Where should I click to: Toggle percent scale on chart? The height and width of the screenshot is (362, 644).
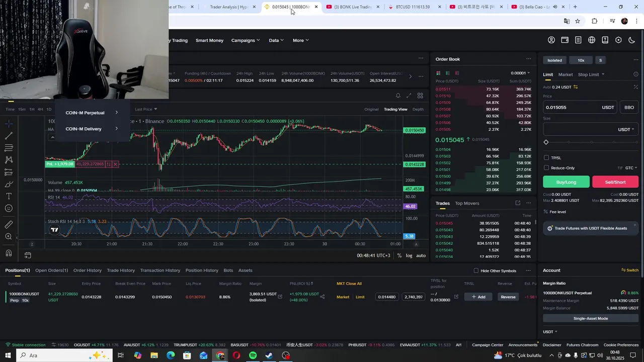coord(399,255)
